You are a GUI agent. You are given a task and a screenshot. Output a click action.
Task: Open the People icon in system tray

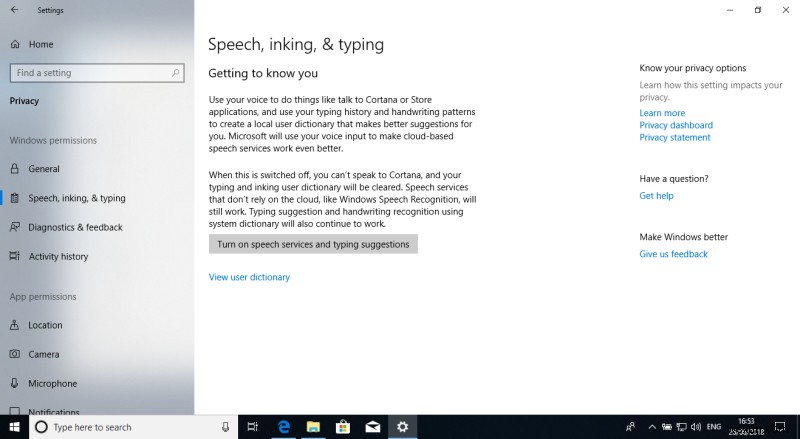(x=631, y=427)
